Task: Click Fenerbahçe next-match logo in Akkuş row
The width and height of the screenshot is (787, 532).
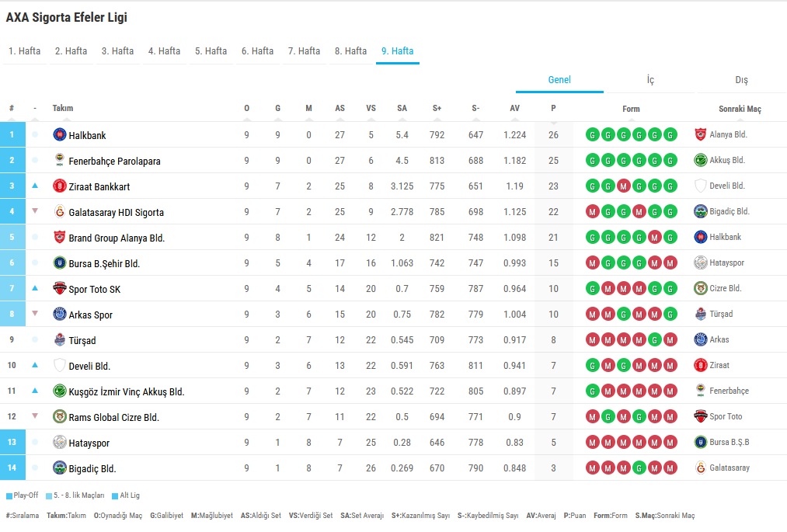Action: [700, 391]
